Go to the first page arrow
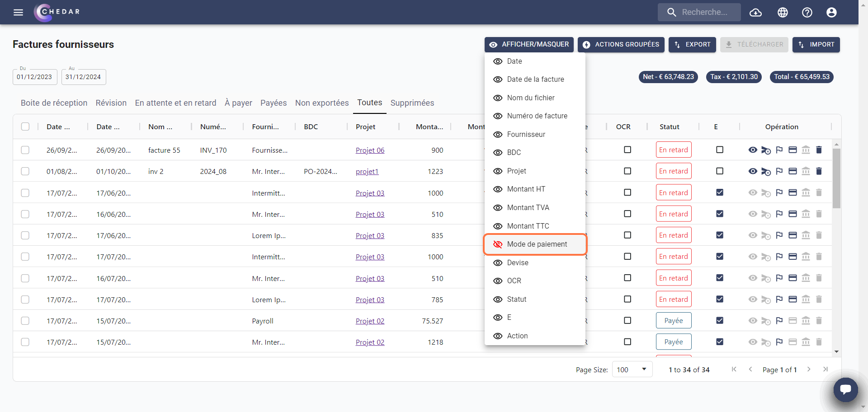Viewport: 868px width, 412px height. [734, 370]
